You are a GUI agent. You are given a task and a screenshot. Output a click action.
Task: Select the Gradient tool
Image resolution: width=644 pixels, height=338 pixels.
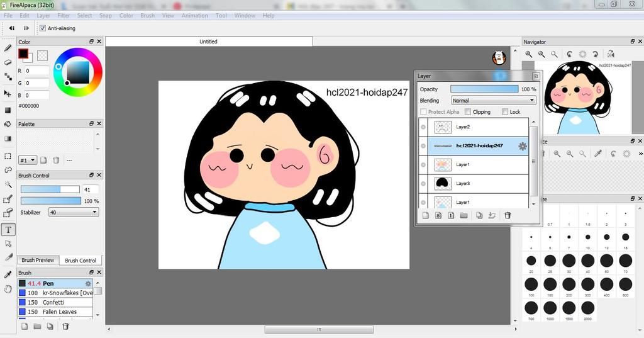click(x=8, y=138)
